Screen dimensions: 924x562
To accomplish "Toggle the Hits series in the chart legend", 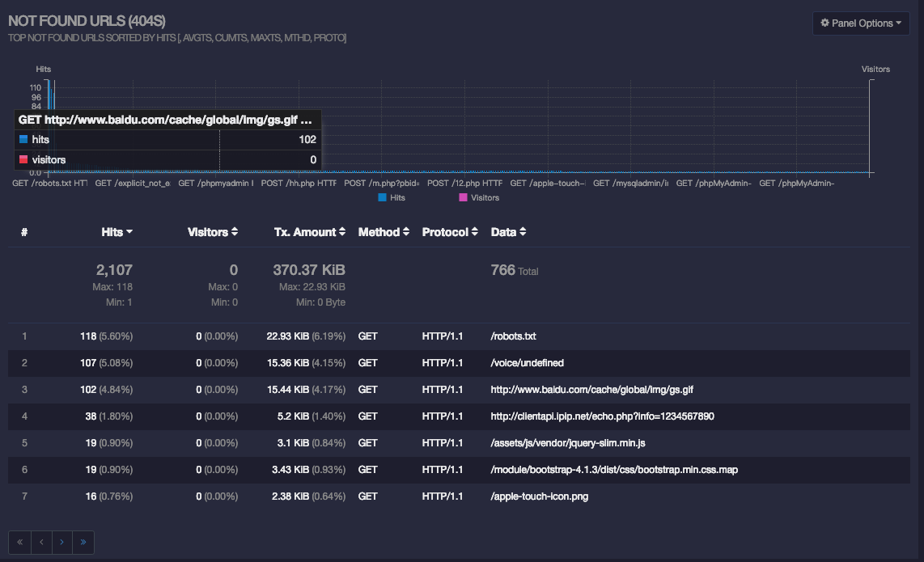I will pyautogui.click(x=394, y=197).
